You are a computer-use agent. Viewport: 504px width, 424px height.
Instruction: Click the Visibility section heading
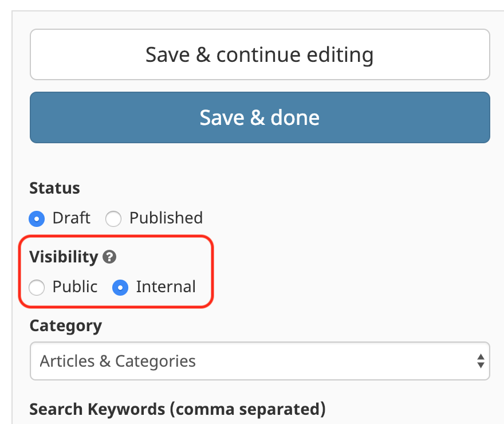(64, 257)
